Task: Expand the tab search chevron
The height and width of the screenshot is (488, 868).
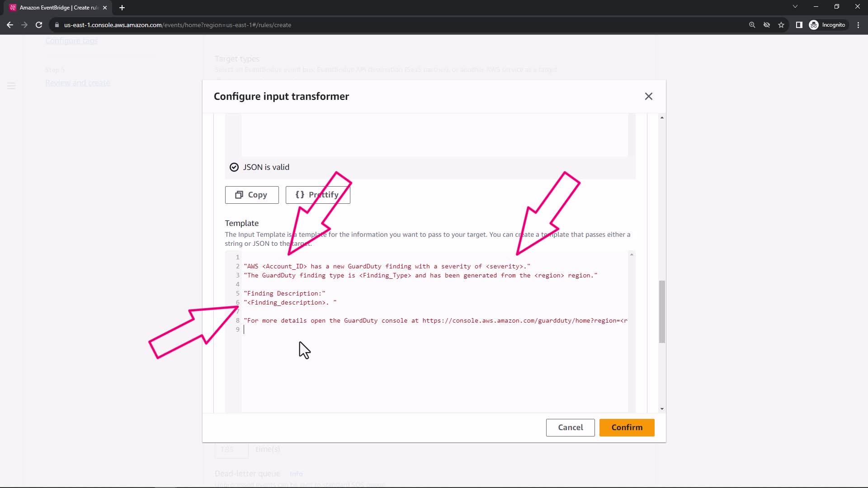Action: pos(795,6)
